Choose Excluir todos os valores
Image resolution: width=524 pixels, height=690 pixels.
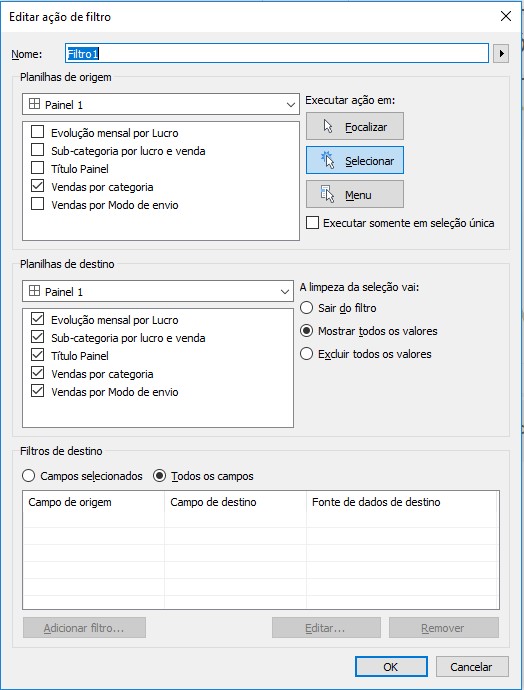point(307,354)
